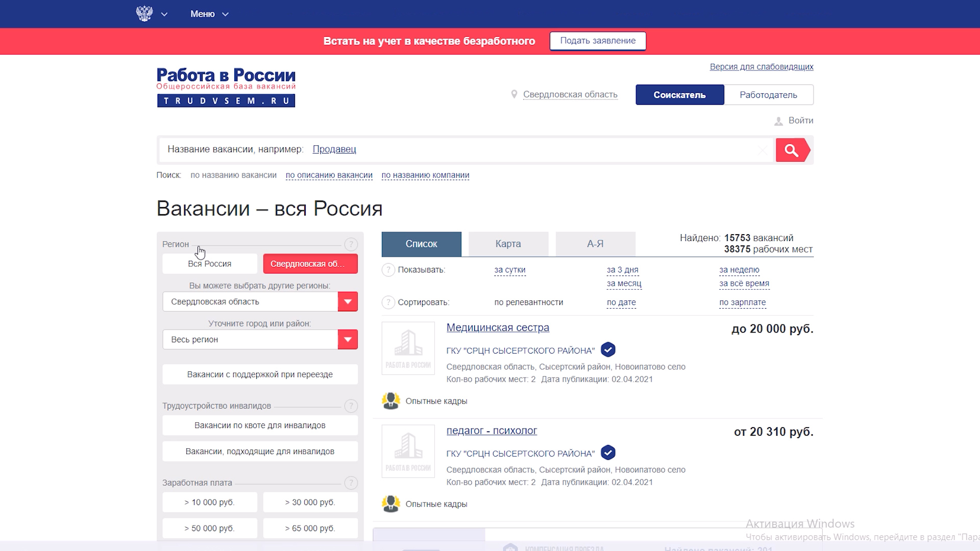This screenshot has width=980, height=551.
Task: Click the Сортировать help question icon
Action: tap(388, 303)
